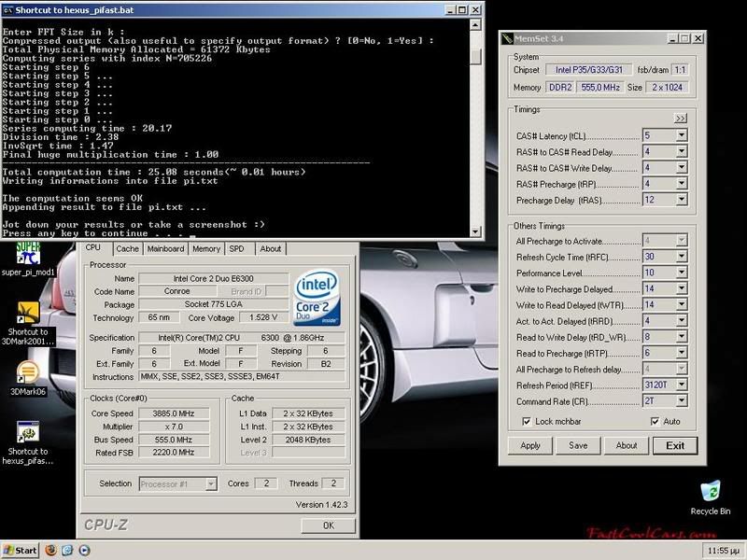Screen dimensions: 747x560
Task: Open RAS# to CAS# Write Delay dropdown
Action: click(682, 168)
